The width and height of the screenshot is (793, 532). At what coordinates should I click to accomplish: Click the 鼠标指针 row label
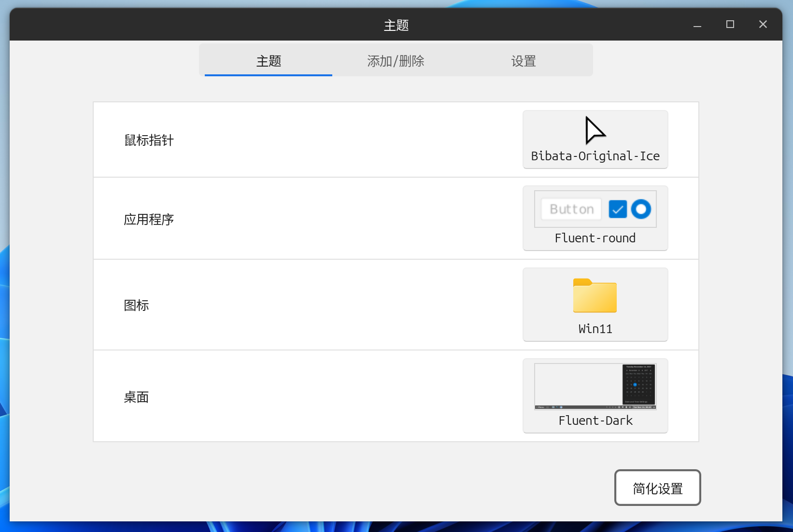[149, 140]
